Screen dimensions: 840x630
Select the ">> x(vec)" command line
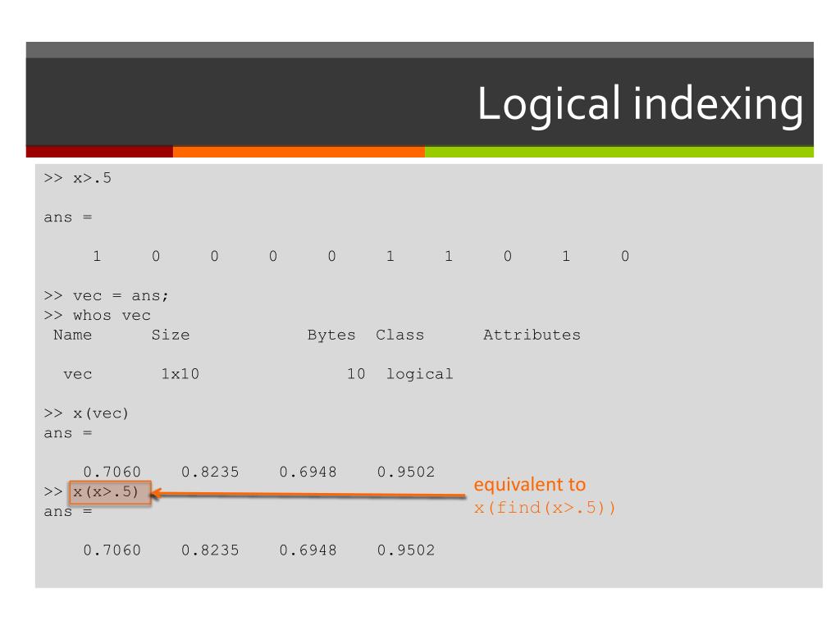click(x=86, y=413)
